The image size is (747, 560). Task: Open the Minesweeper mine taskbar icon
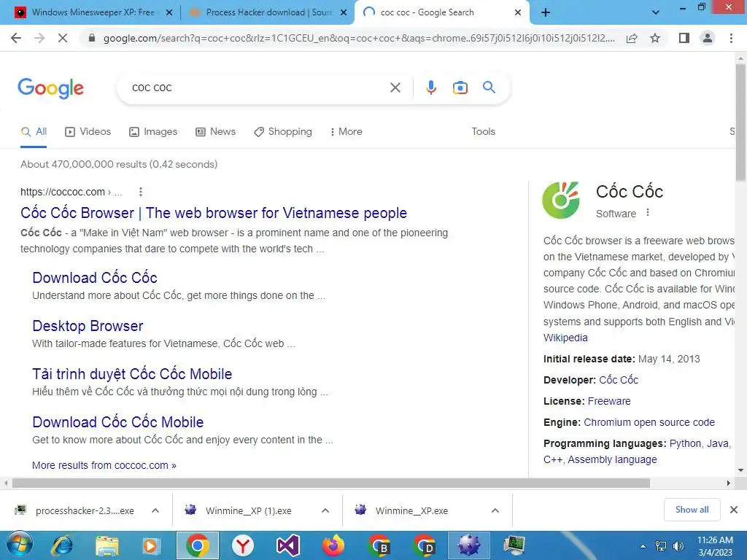pos(468,545)
